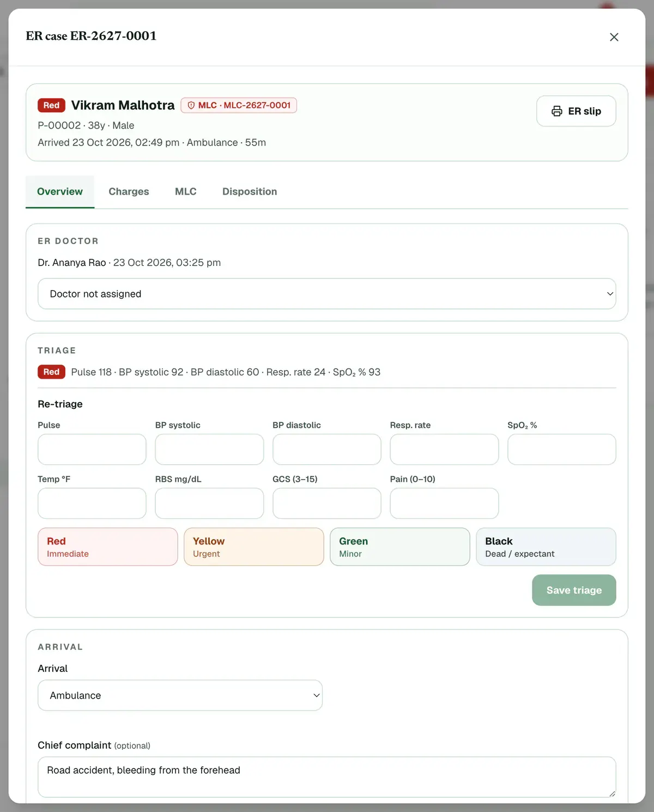Focus the Pain (0–10) input field
This screenshot has width=654, height=812.
tap(444, 504)
